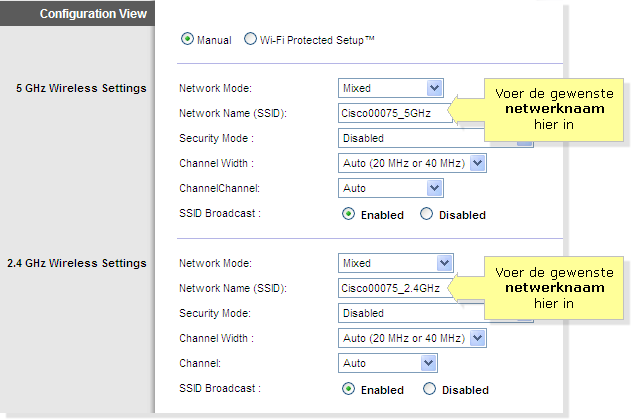Select the Manual configuration radio button
This screenshot has width=631, height=419.
187,39
